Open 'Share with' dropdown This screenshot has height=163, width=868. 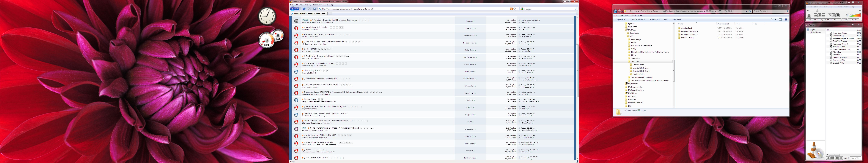tap(654, 20)
